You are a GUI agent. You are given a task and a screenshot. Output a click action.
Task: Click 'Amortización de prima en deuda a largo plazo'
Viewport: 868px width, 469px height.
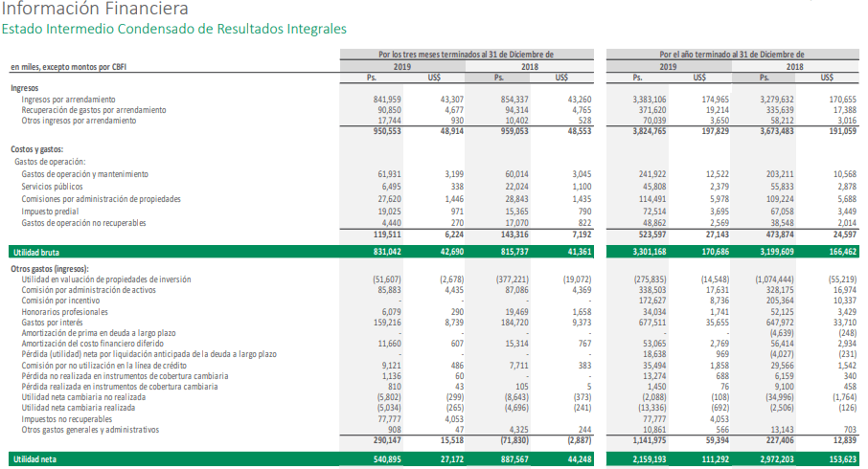click(x=99, y=333)
